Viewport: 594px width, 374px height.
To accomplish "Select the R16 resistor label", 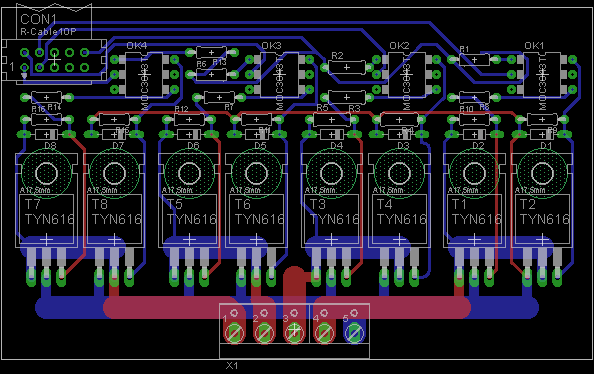I will [38, 109].
